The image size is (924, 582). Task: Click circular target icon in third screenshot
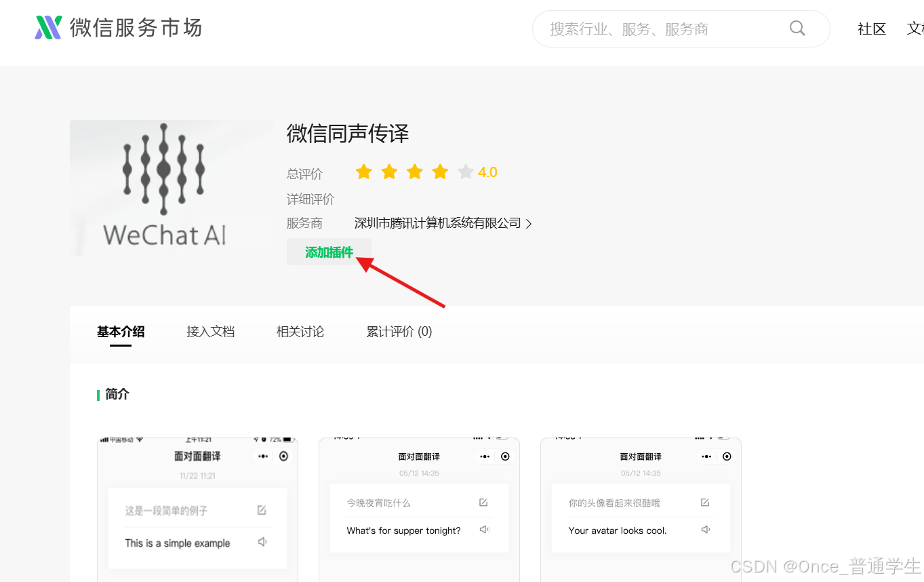pyautogui.click(x=727, y=457)
